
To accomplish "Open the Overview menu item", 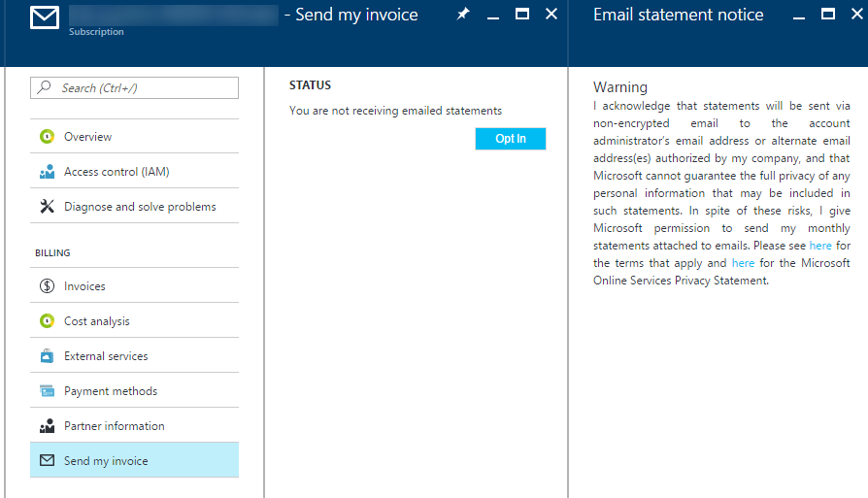I will (x=87, y=137).
